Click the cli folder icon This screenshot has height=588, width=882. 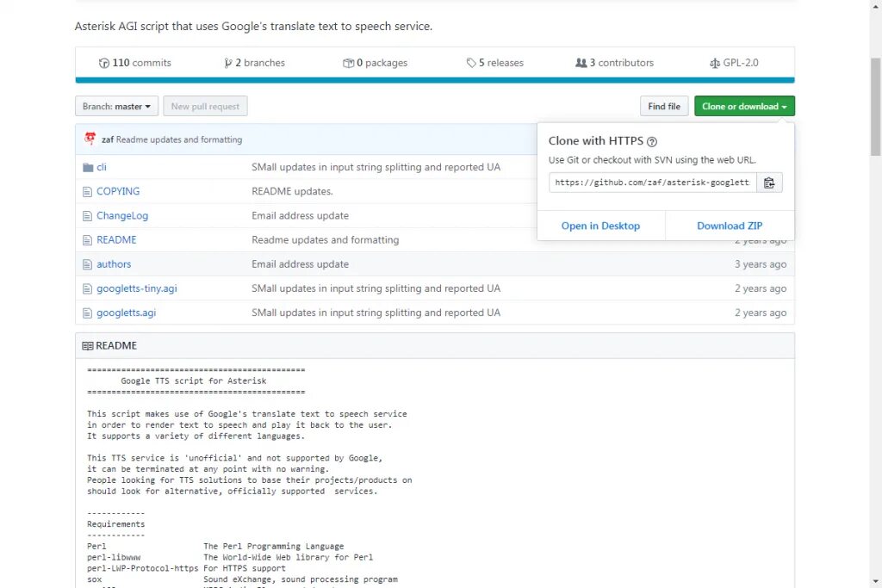pyautogui.click(x=88, y=167)
